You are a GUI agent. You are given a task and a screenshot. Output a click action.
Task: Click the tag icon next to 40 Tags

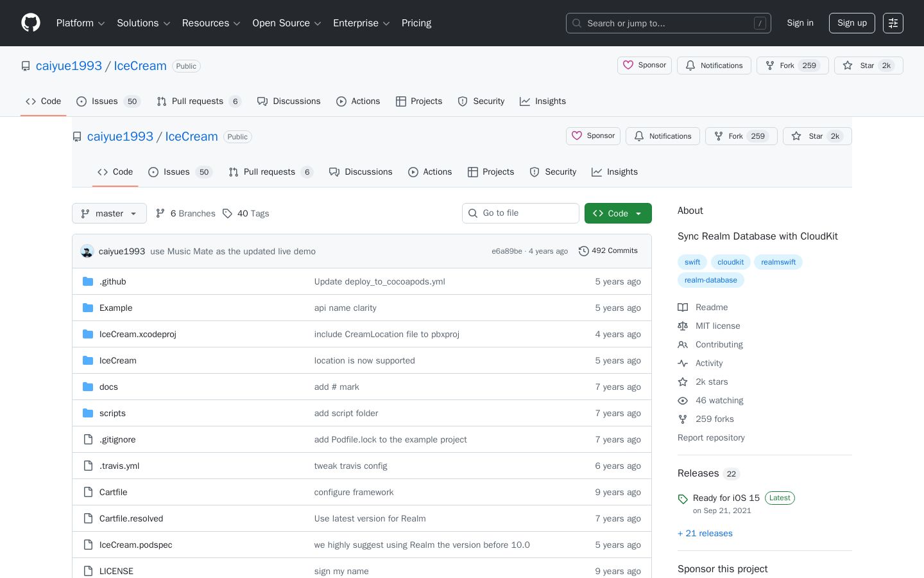pos(227,213)
